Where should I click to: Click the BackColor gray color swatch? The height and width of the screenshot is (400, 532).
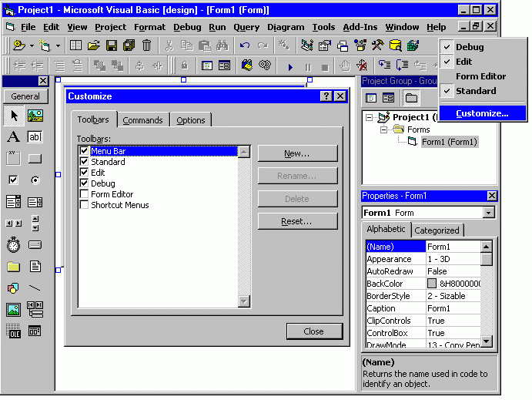point(432,283)
